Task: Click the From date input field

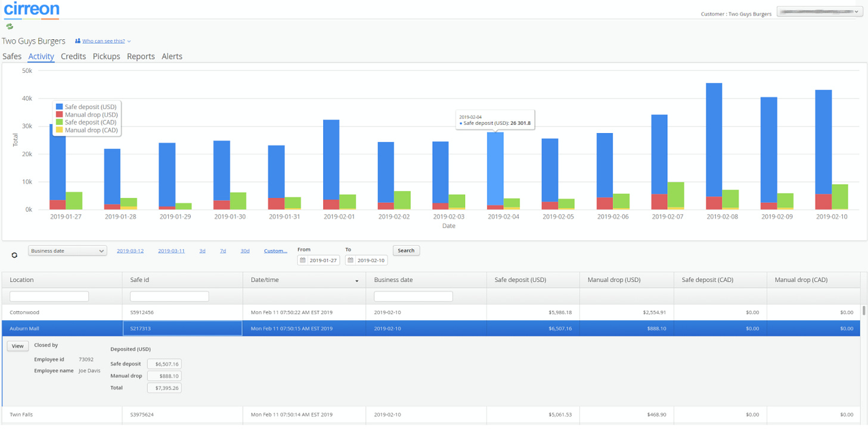Action: point(318,260)
